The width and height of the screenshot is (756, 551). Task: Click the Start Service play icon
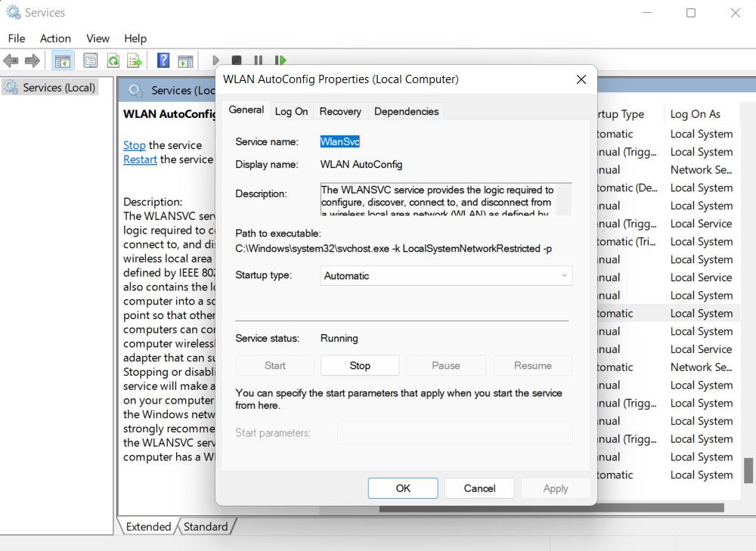(215, 60)
